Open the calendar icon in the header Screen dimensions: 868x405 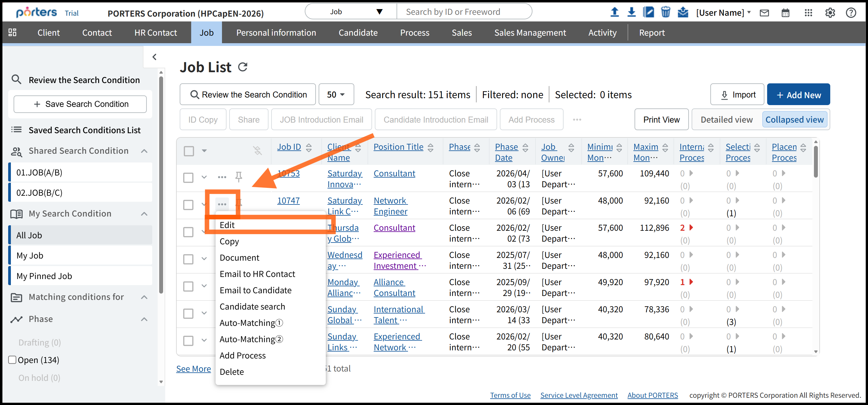[785, 13]
